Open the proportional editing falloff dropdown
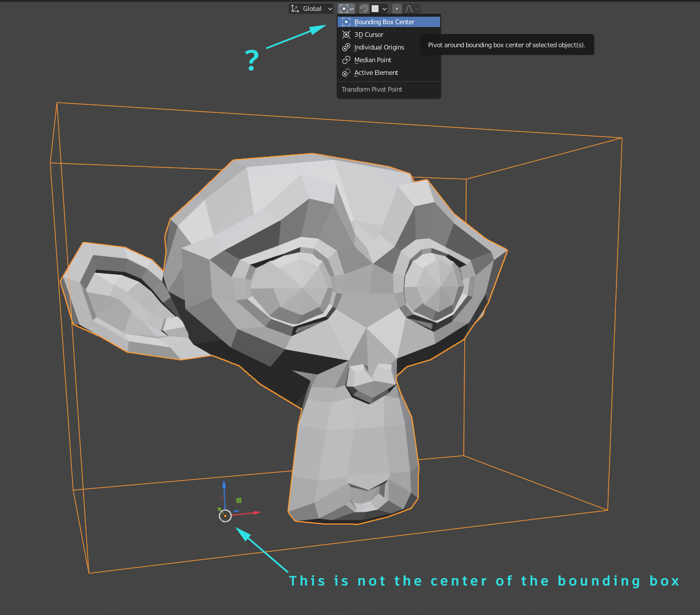This screenshot has height=615, width=700. [412, 9]
